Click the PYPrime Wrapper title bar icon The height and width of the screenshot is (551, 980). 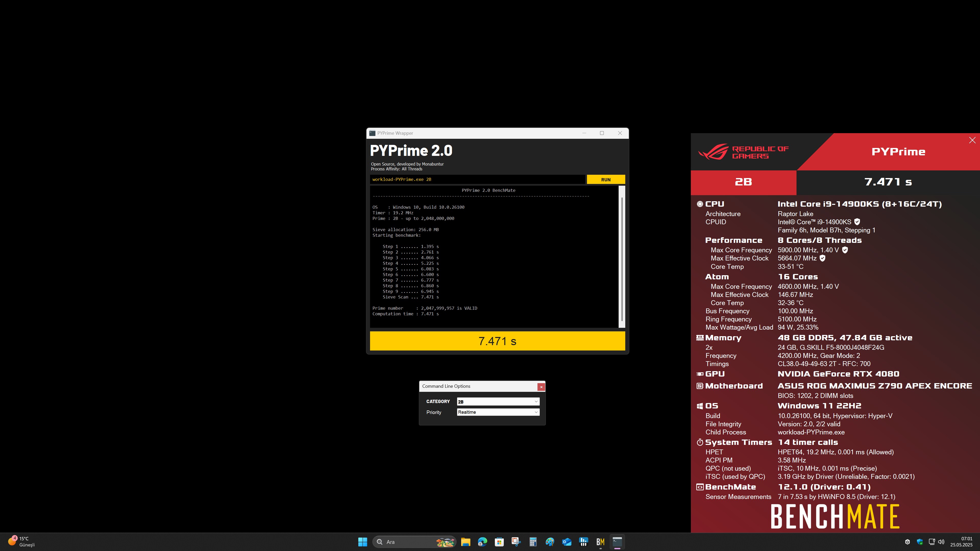372,133
